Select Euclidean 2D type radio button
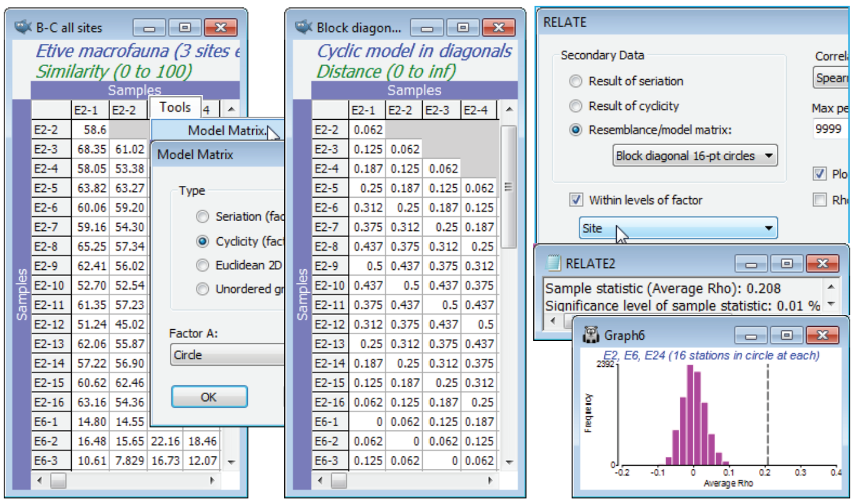The image size is (854, 504). pyautogui.click(x=203, y=265)
